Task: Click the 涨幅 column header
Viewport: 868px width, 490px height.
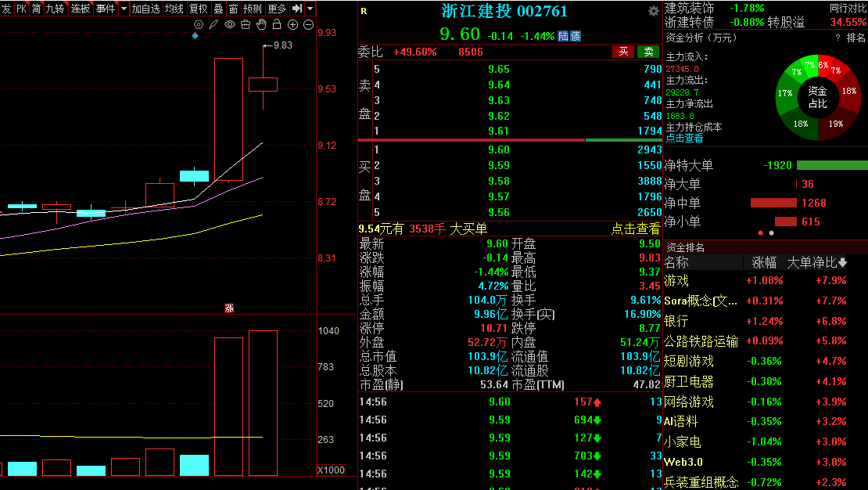Action: [x=764, y=263]
